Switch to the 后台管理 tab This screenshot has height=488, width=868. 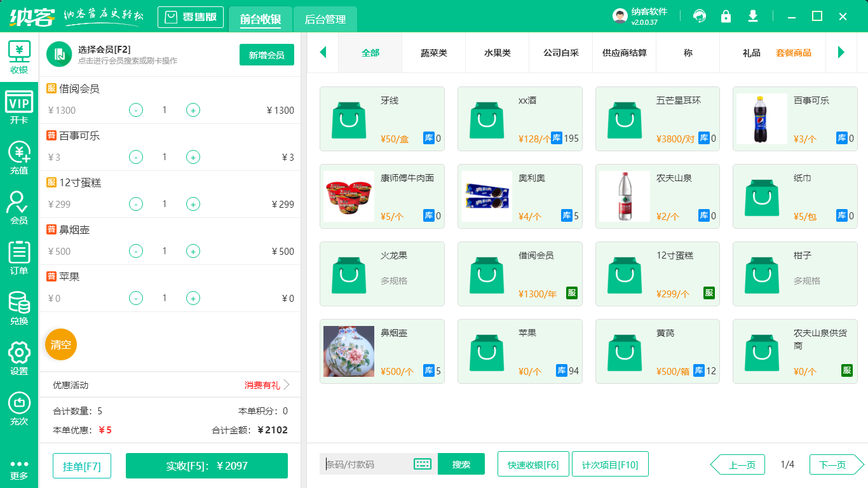[325, 20]
